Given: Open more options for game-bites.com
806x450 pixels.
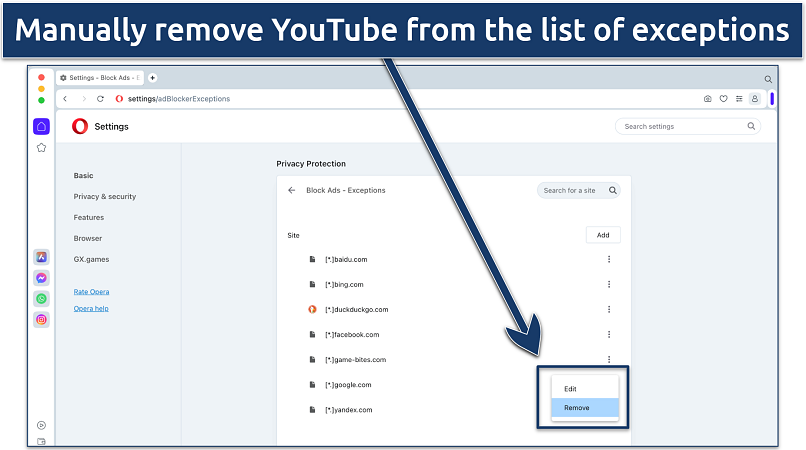Looking at the screenshot, I should tap(609, 359).
